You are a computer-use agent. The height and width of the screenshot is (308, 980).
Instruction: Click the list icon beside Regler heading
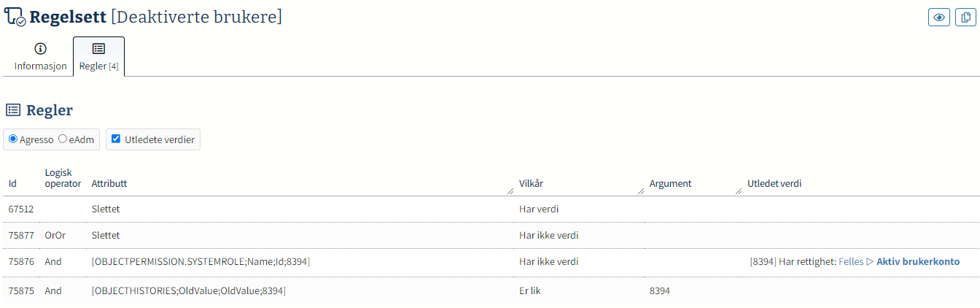click(x=13, y=110)
